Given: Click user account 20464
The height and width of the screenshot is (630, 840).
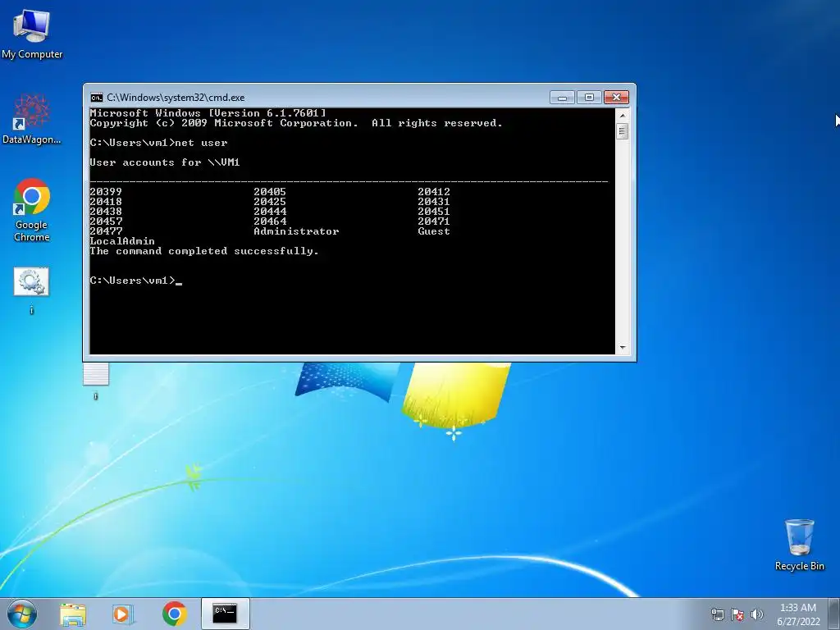Looking at the screenshot, I should coord(270,221).
